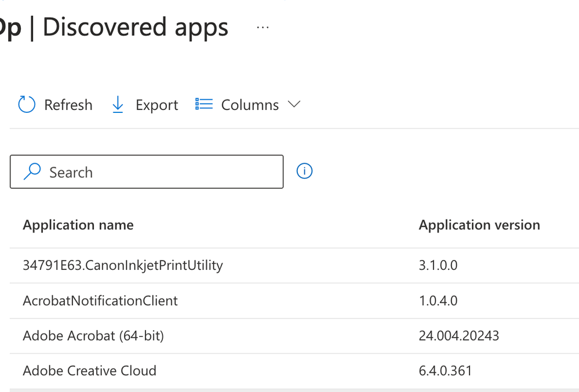Sort by Application name column header
The image size is (579, 392).
coord(78,225)
